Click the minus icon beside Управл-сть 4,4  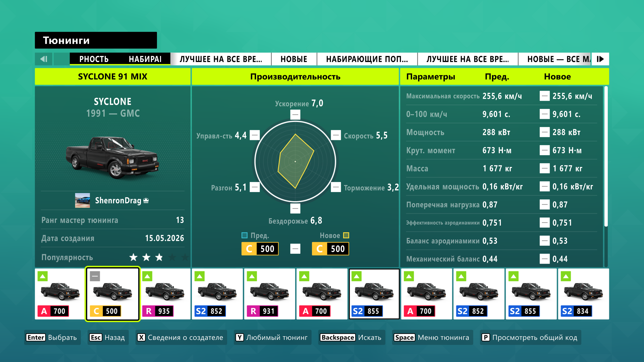pos(255,135)
